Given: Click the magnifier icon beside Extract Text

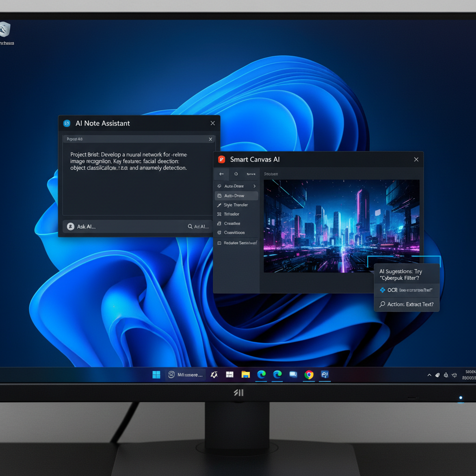Looking at the screenshot, I should point(382,304).
